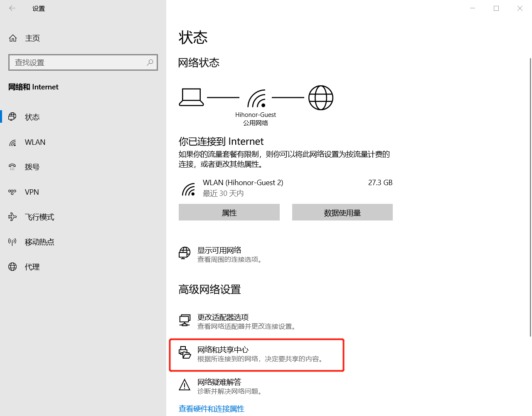532x416 pixels.
Task: Open the 移动热点 settings page
Action: point(39,242)
